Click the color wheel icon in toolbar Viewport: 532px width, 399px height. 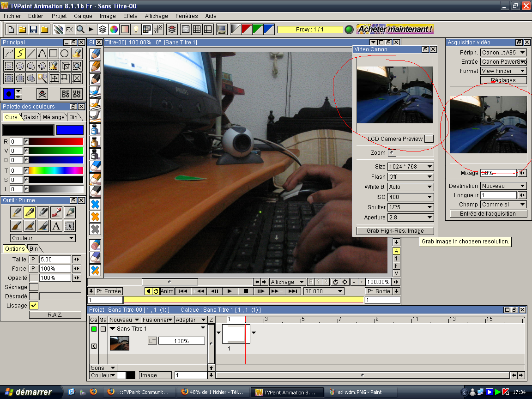[x=114, y=30]
